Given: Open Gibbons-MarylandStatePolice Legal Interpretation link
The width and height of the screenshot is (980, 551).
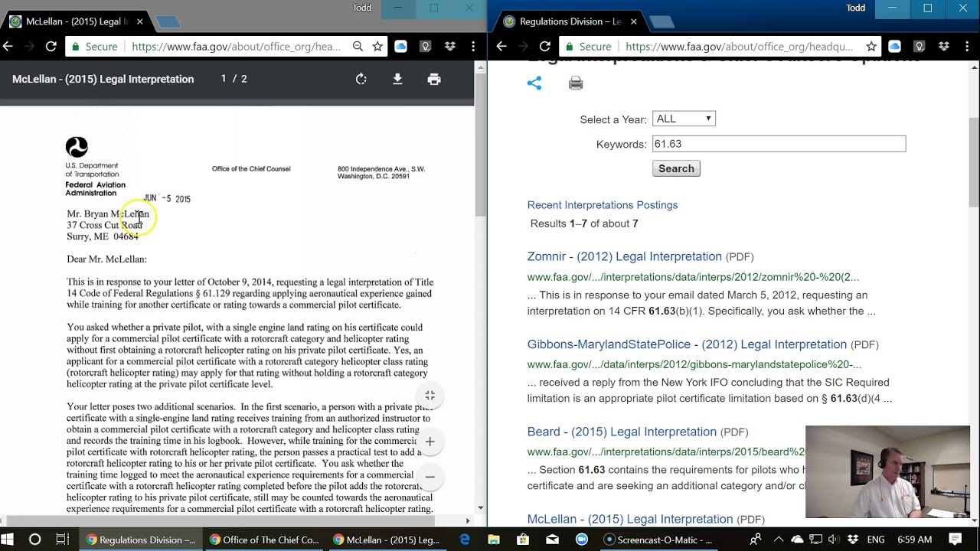Looking at the screenshot, I should pos(687,344).
